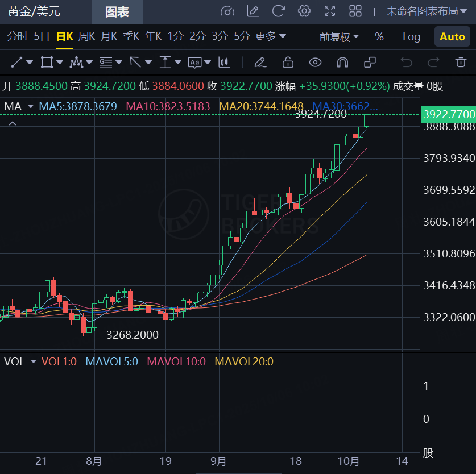Select the 年K timeframe
Screen dimensions: 476x474
[153, 36]
